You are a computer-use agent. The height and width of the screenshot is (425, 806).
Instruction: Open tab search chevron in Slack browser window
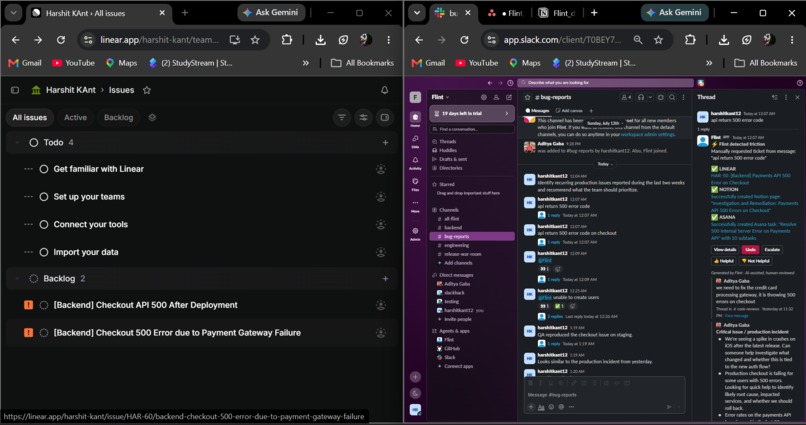tap(416, 13)
